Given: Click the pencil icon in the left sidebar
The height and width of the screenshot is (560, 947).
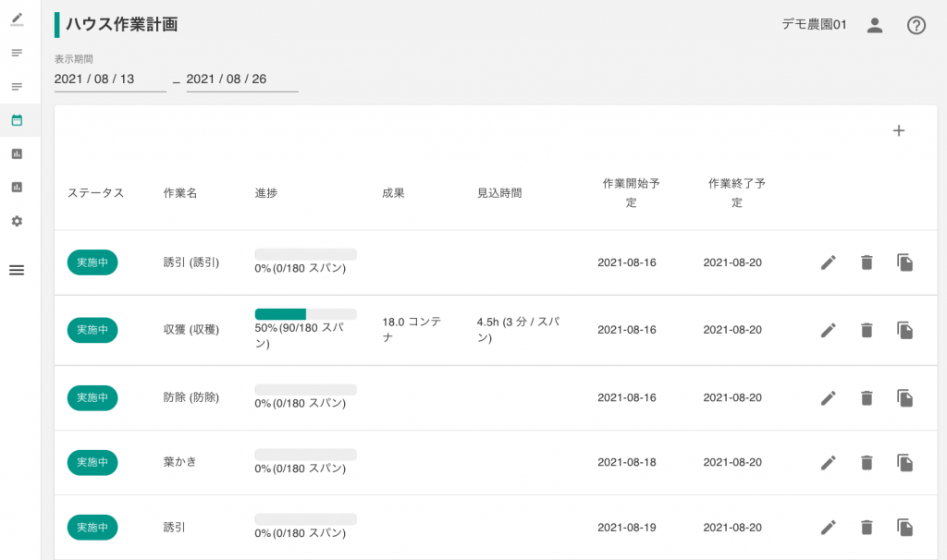Looking at the screenshot, I should [x=17, y=18].
